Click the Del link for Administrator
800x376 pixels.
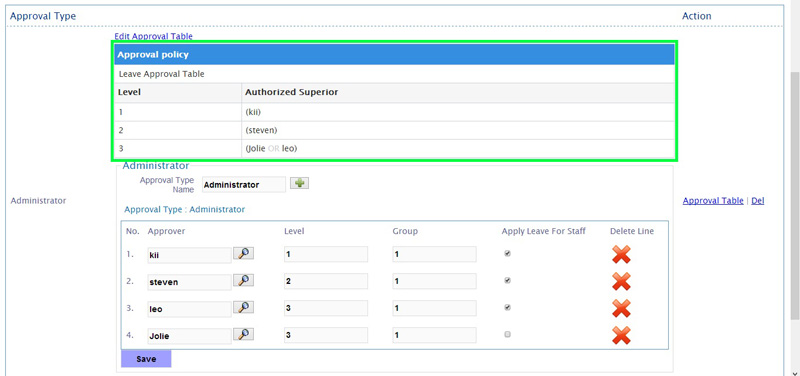758,201
